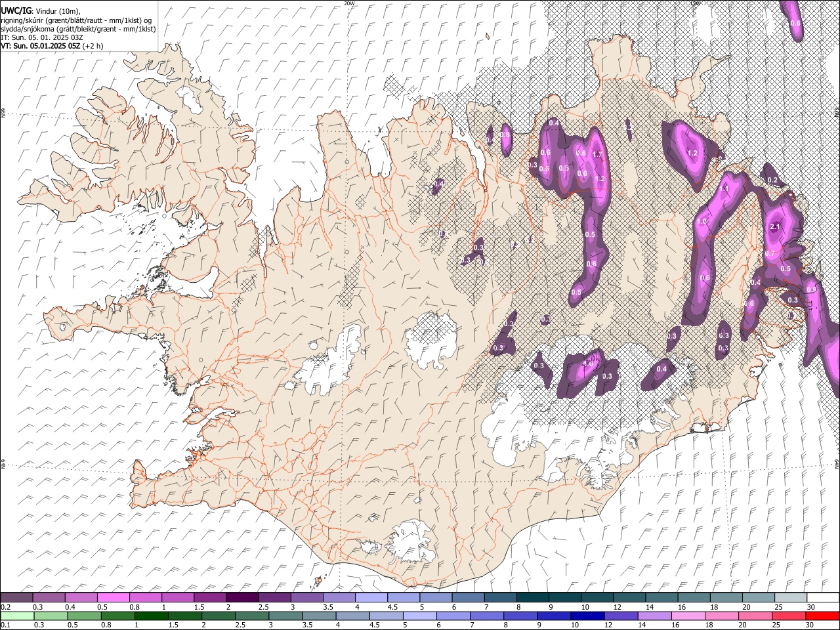Click the bright red swatch after 30 in the lower legend row
Viewport: 840px width, 630px height.
coord(822,616)
